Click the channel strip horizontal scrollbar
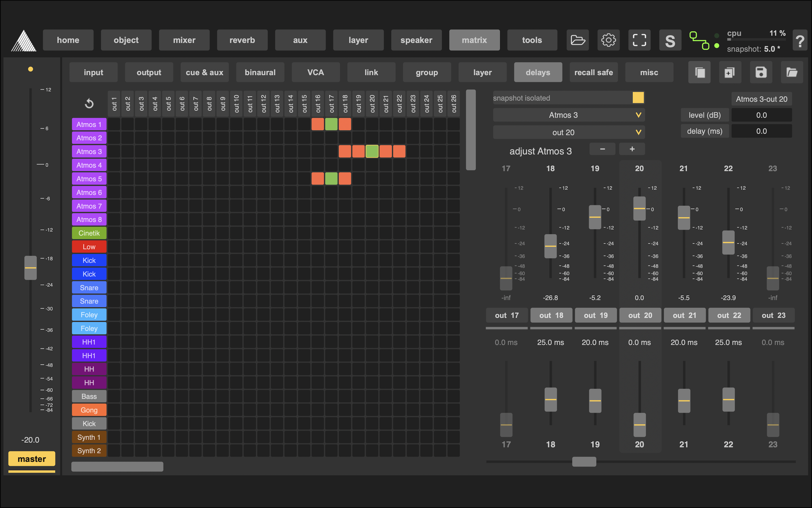This screenshot has width=812, height=508. pos(584,462)
